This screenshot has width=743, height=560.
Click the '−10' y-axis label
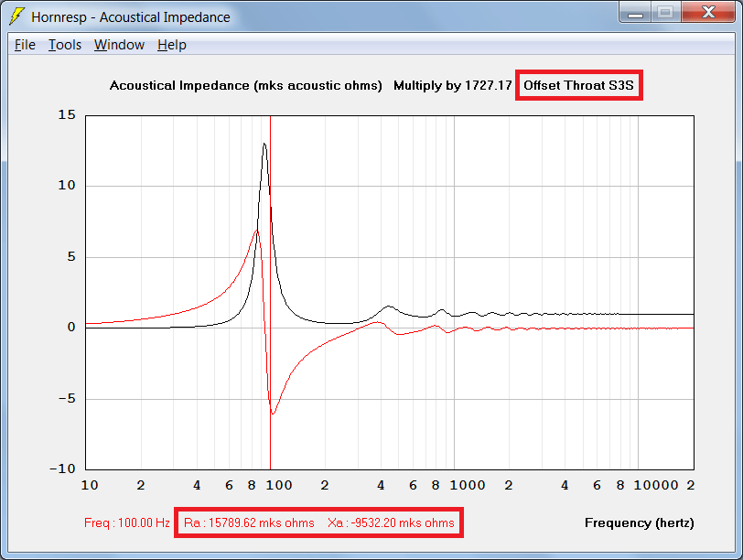coord(62,469)
